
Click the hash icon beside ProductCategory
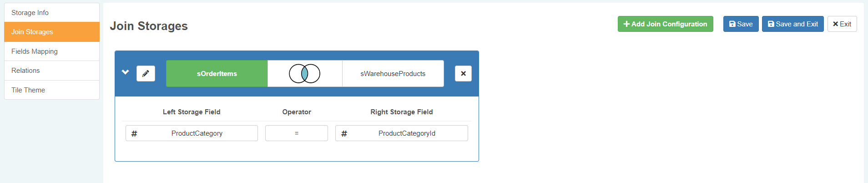click(134, 133)
